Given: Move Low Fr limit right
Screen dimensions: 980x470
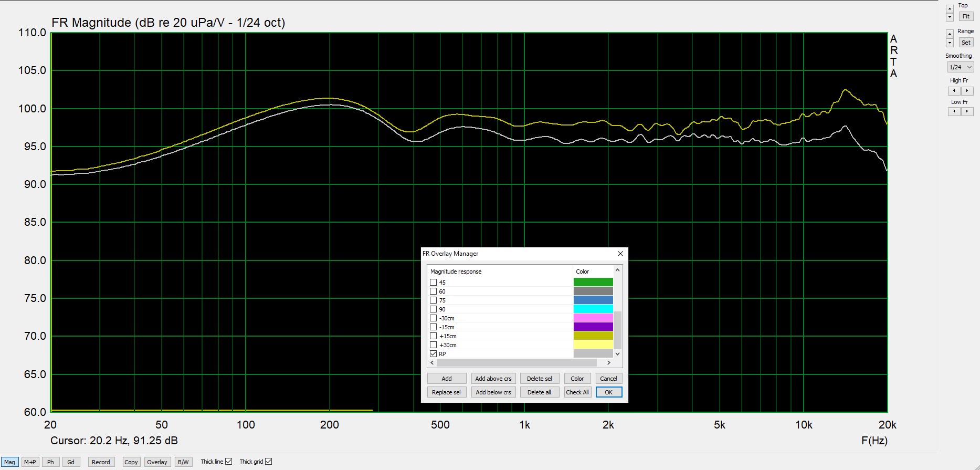Looking at the screenshot, I should 967,111.
